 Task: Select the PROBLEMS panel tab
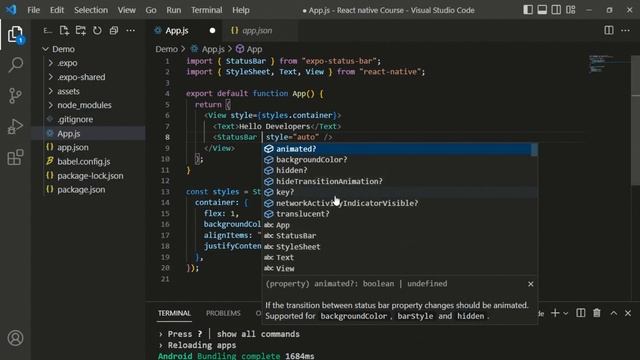coord(223,313)
